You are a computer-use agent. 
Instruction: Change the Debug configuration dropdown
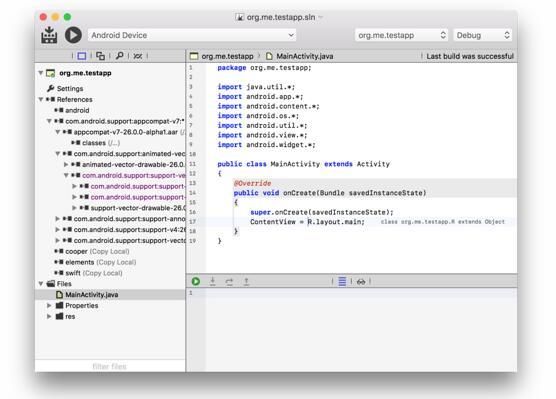click(x=483, y=35)
